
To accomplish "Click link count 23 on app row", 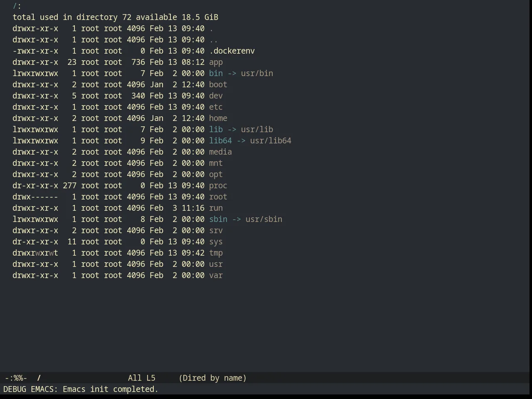I will 72,62.
